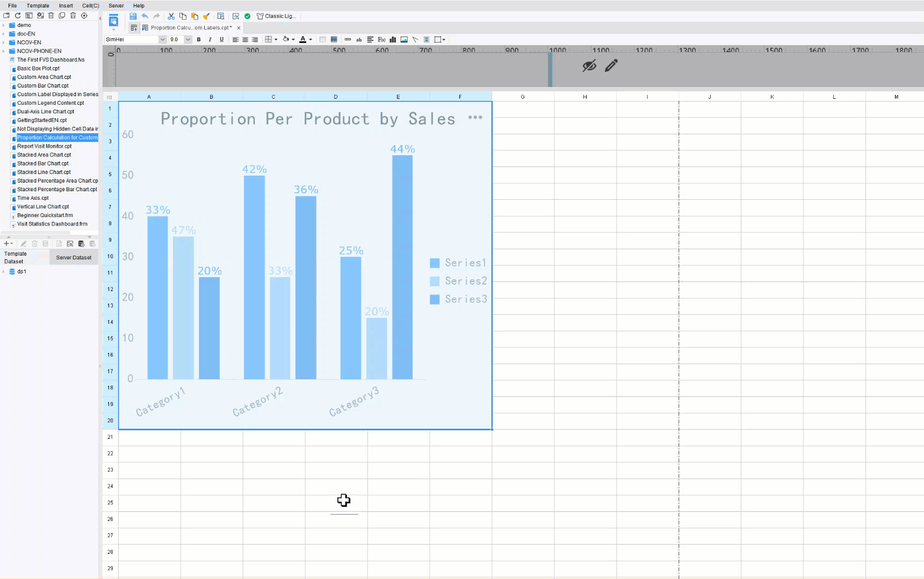Close the Proportion Calculation tab

click(239, 28)
